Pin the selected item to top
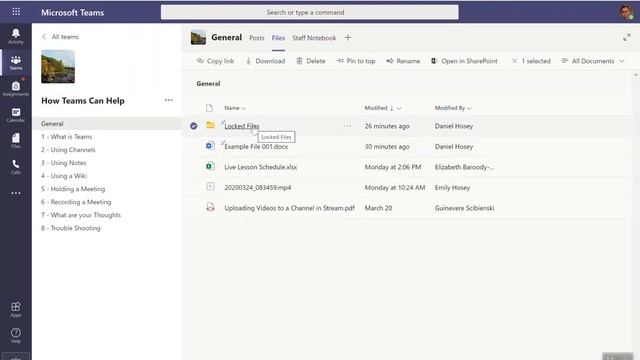 (356, 61)
